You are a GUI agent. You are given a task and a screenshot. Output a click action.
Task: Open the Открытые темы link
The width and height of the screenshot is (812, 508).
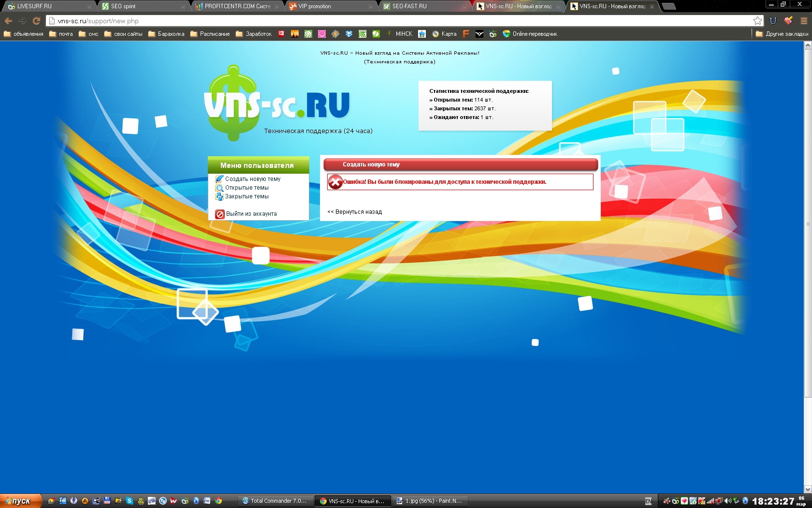[x=246, y=188]
